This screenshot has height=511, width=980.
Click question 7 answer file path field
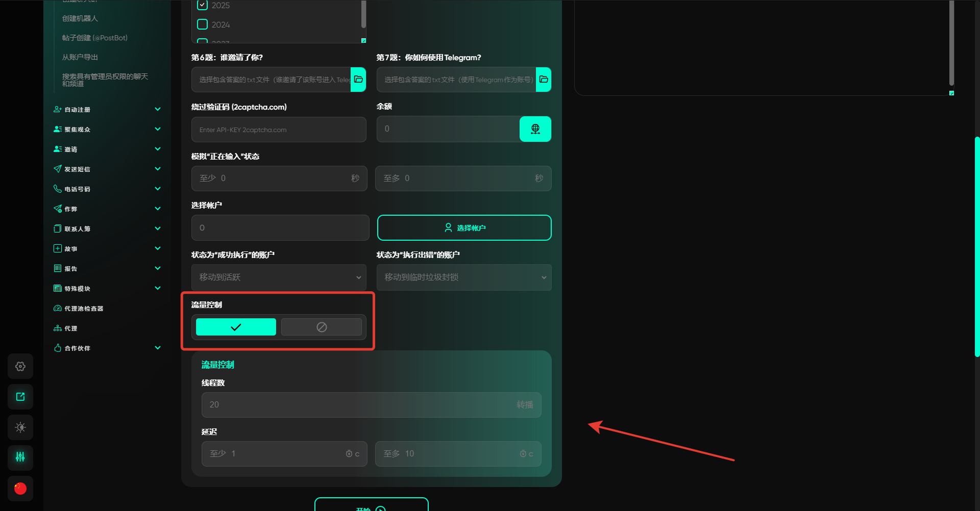[x=456, y=80]
